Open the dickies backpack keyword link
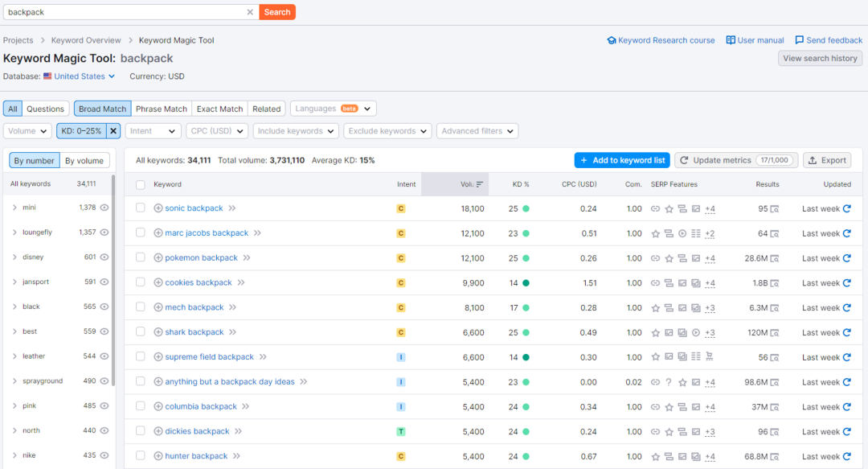 point(197,432)
